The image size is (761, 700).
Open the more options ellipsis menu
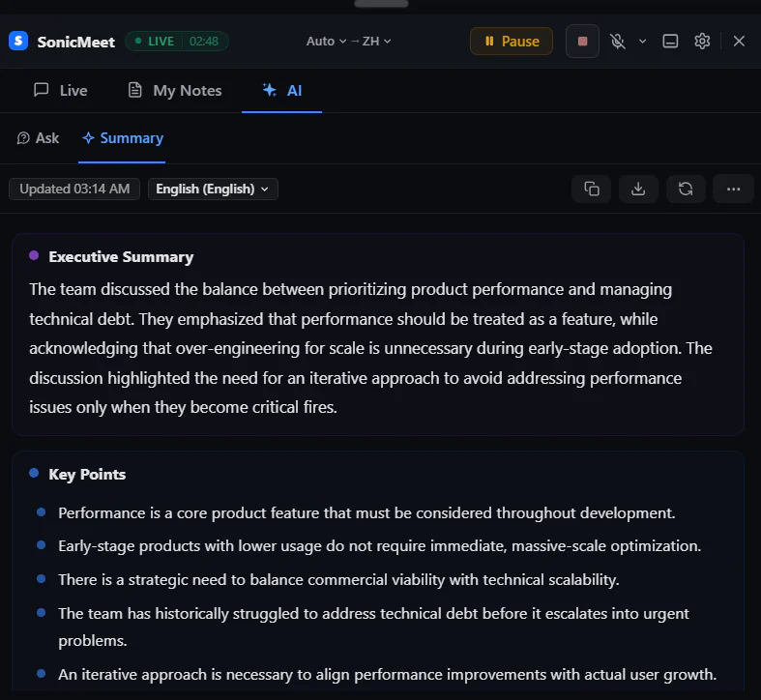coord(733,189)
